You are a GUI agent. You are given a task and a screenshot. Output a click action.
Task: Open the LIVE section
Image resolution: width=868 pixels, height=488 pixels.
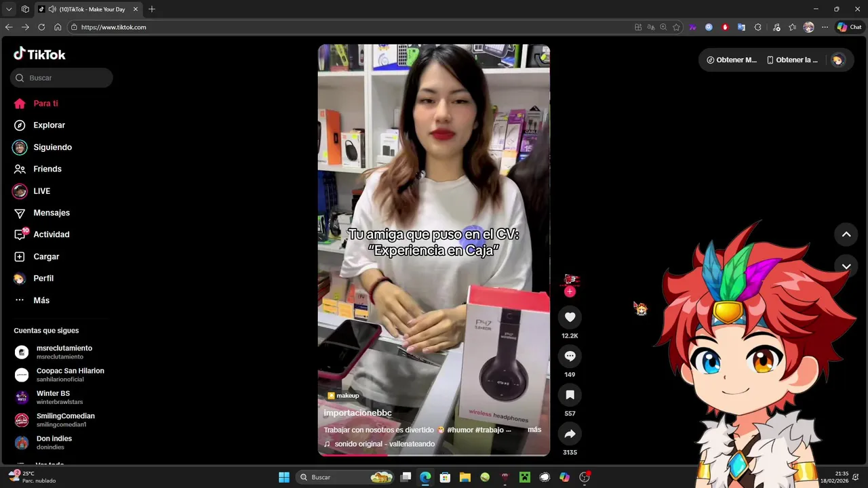32,191
